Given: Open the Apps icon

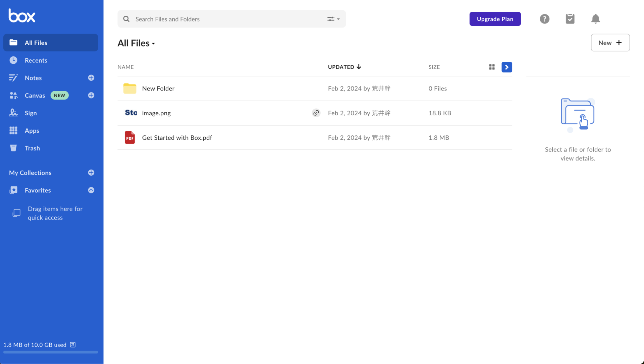Looking at the screenshot, I should [13, 130].
